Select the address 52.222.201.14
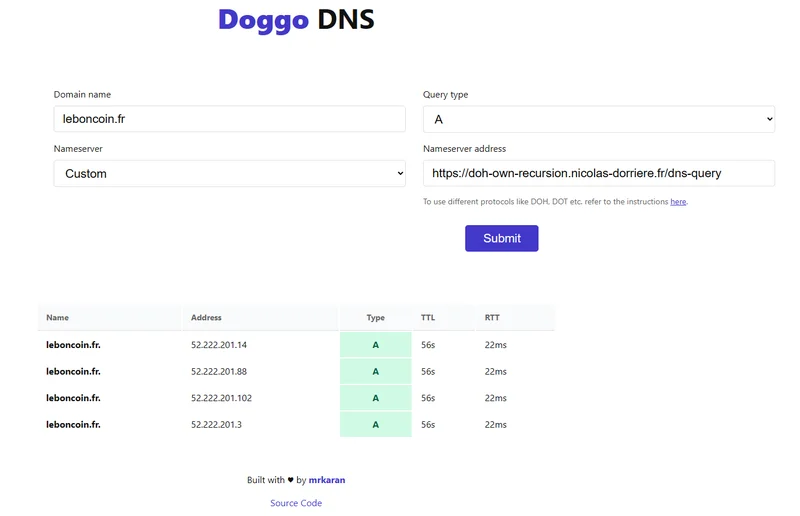 tap(219, 345)
